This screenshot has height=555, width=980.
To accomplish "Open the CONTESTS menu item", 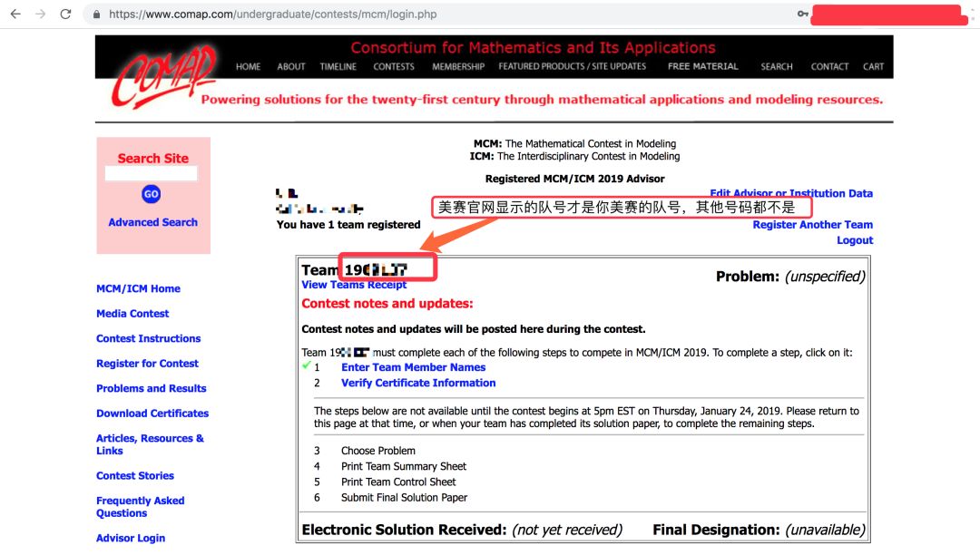I will [394, 67].
